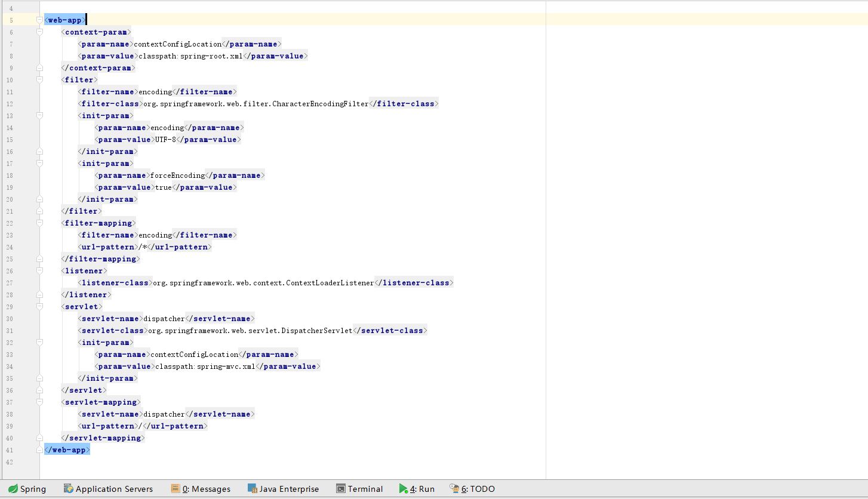Show the Messages tool window

[201, 489]
